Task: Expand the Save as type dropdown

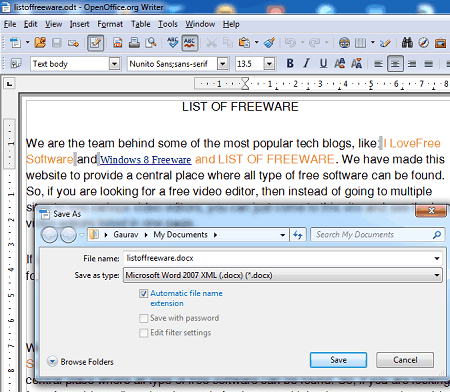Action: tap(436, 275)
